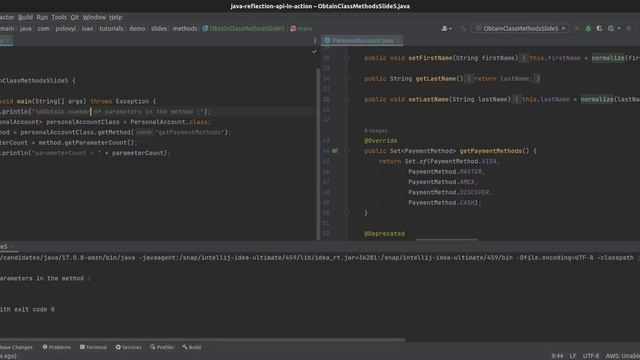Click the build hammer icon in toolbar
This screenshot has height=360, width=640.
[462, 29]
